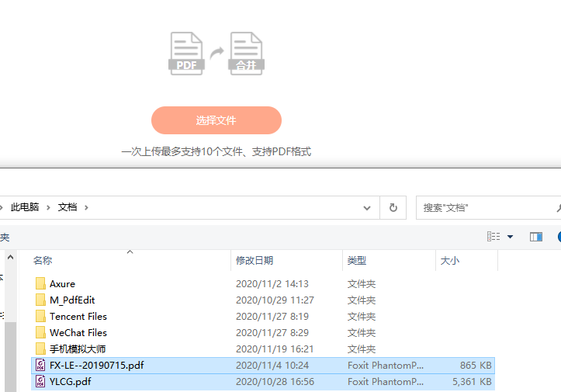Screen dimensions: 561x392
Task: Expand chevron after 此电脑 breadcrumb
Action: 48,207
